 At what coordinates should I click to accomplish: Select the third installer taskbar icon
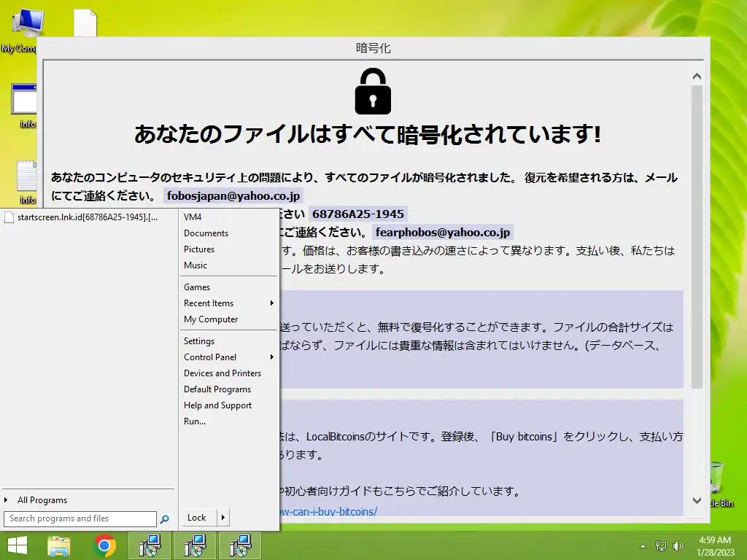pos(240,545)
